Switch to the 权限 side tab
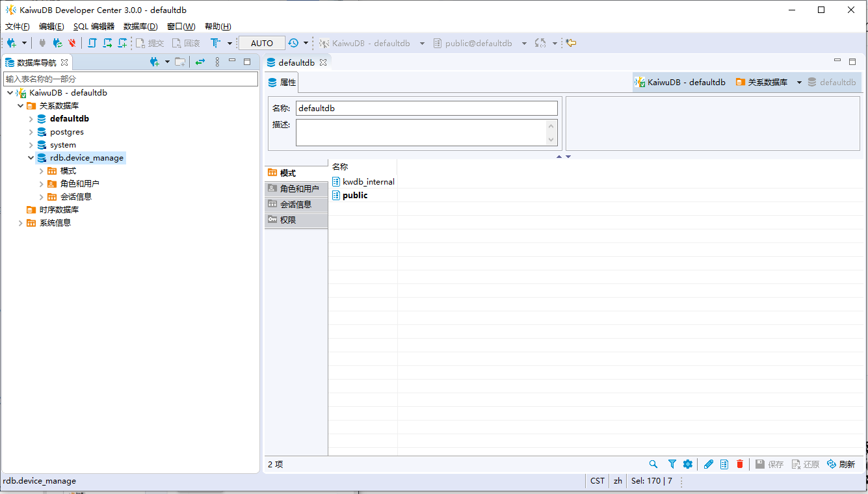868x494 pixels. click(296, 220)
